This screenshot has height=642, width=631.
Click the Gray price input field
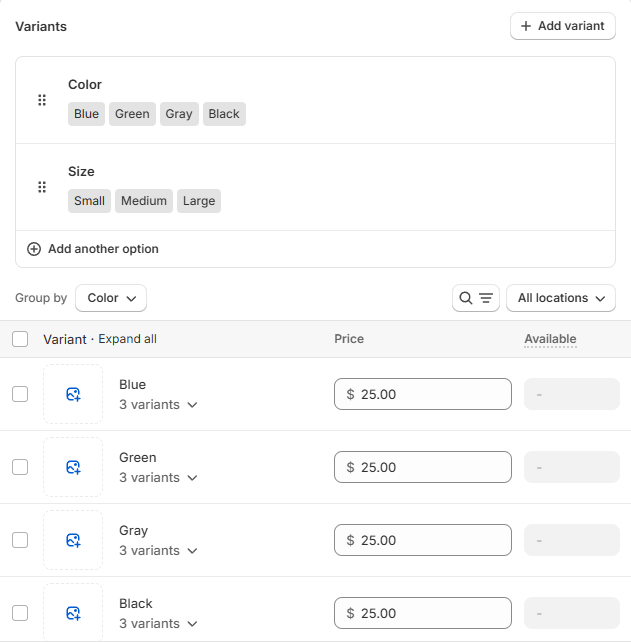(x=423, y=540)
